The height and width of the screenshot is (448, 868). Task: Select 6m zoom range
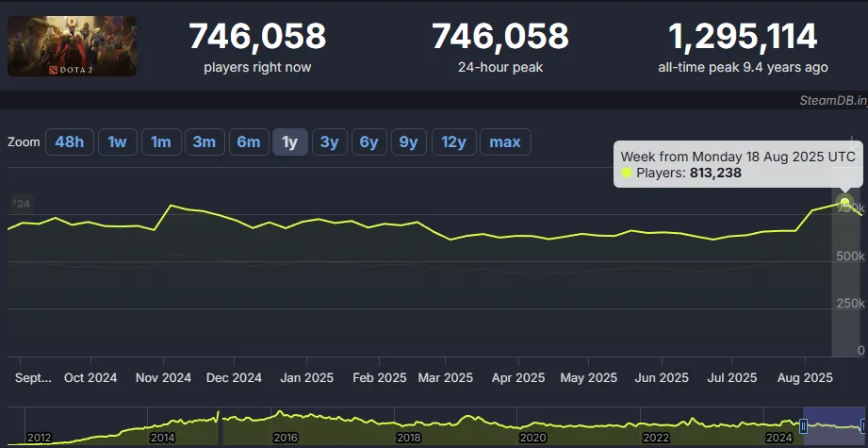[x=248, y=142]
